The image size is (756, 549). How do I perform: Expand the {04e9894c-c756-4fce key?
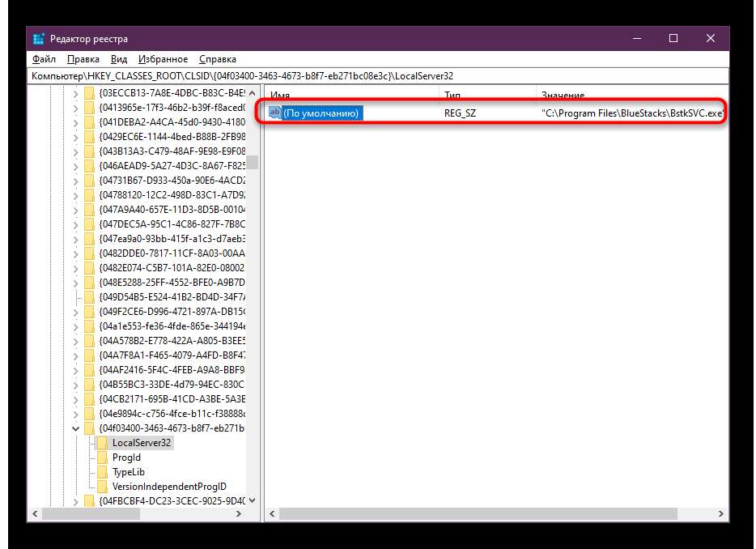click(76, 414)
